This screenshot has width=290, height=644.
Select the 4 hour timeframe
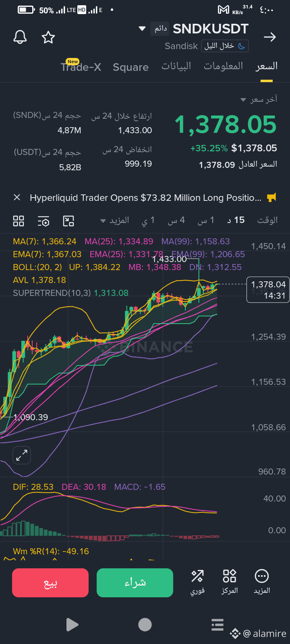(x=176, y=221)
